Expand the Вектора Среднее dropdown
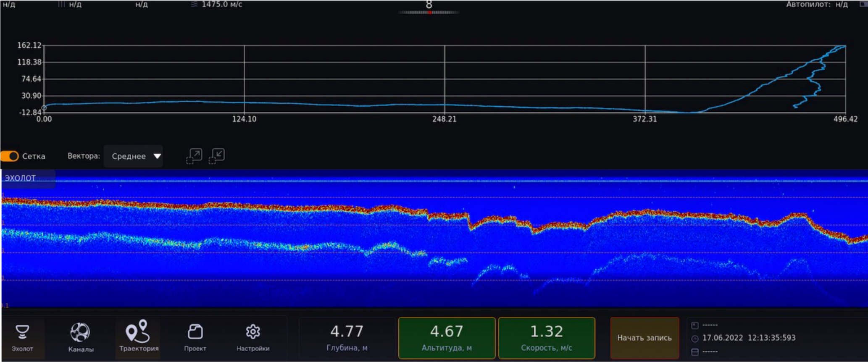The width and height of the screenshot is (868, 362). coord(133,156)
